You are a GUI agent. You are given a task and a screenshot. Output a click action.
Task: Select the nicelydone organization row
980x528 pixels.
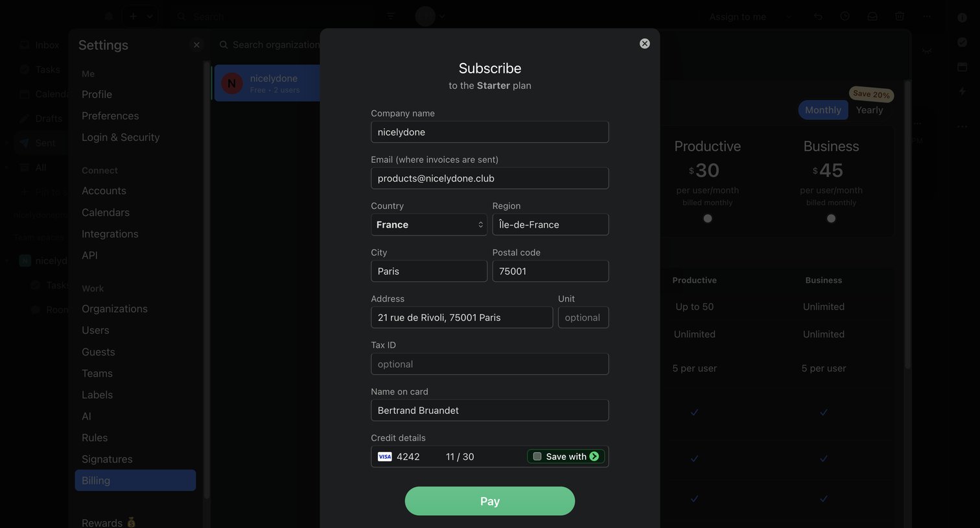click(267, 83)
